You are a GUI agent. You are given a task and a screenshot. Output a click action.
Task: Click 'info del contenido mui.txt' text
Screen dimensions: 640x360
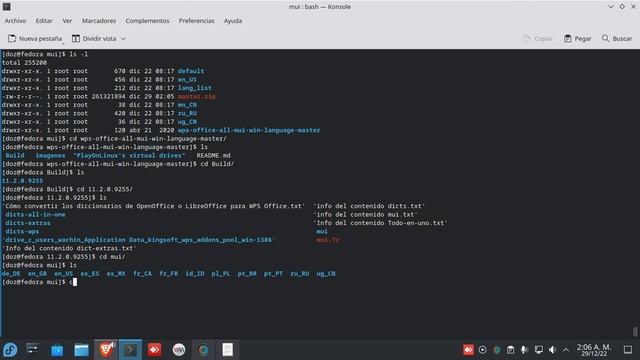[365, 215]
